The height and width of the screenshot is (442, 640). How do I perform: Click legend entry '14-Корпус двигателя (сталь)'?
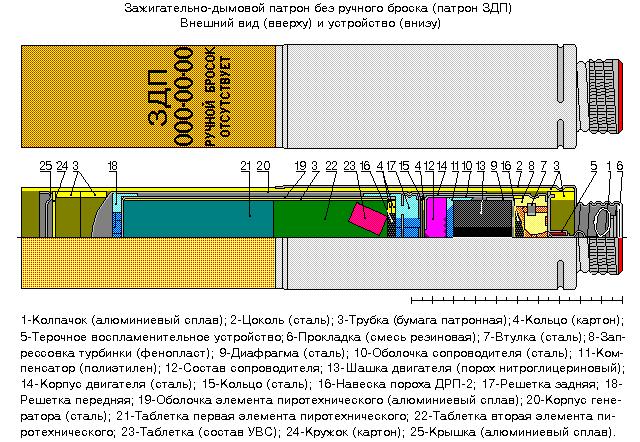108,384
